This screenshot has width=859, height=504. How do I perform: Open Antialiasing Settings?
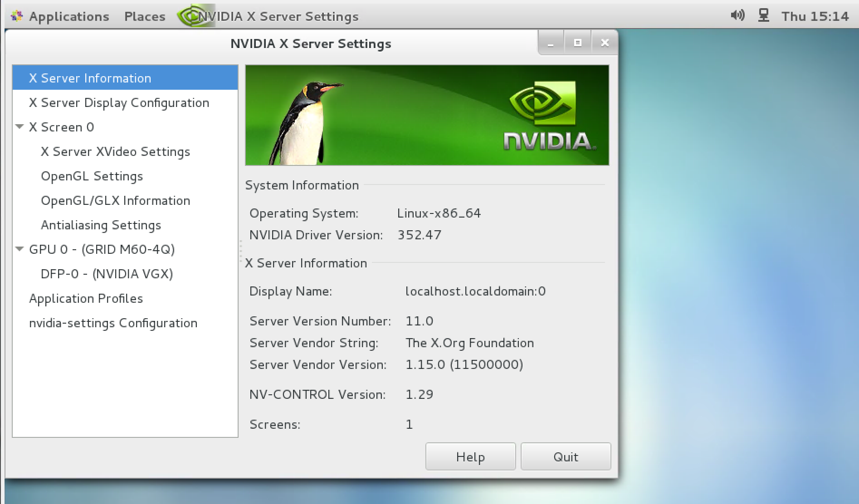pyautogui.click(x=101, y=225)
